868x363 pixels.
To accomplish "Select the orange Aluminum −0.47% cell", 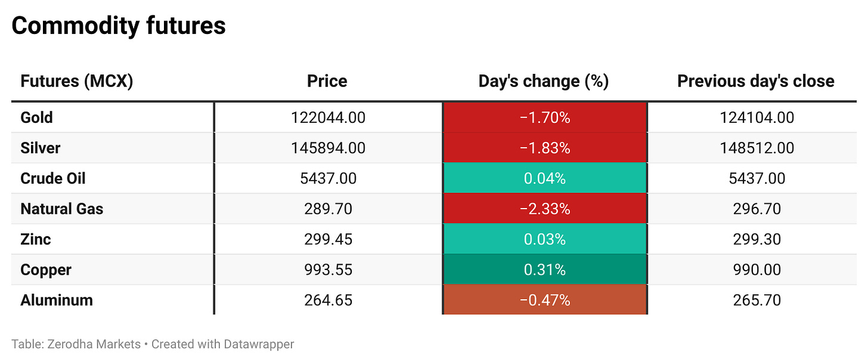I will tap(544, 300).
